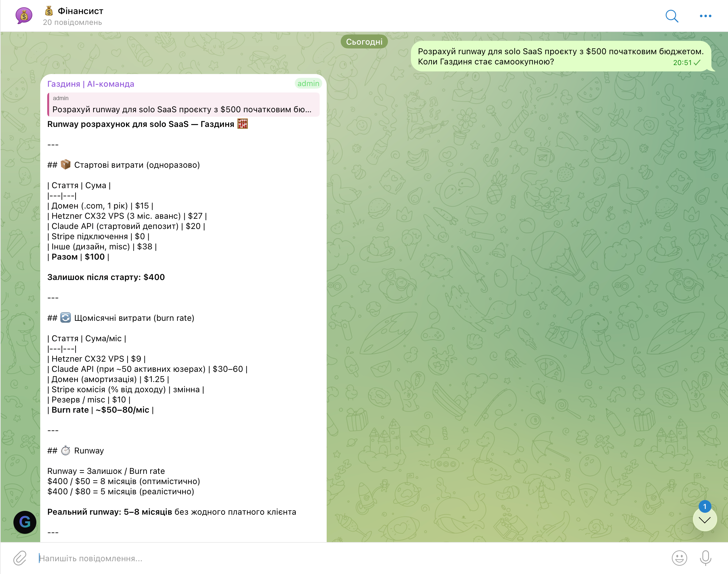Click the microphone voice message icon

pyautogui.click(x=705, y=558)
